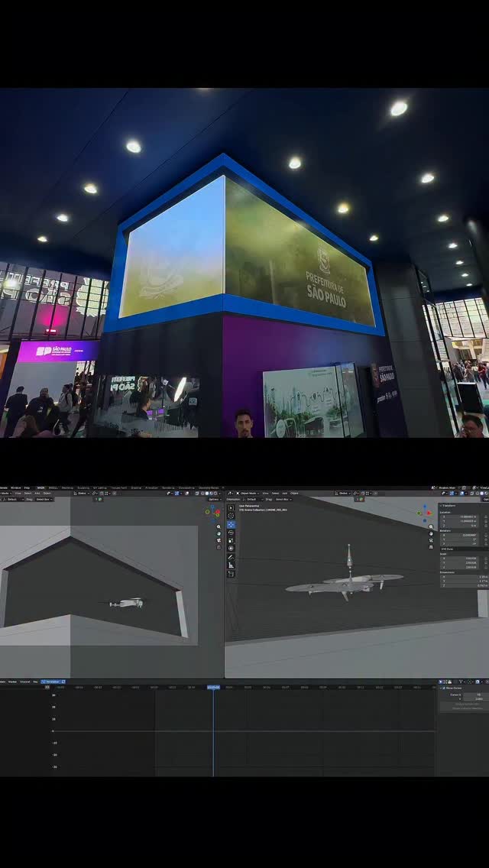Activate the Rotate tool in right viewport
Screen dimensions: 489x868
click(231, 533)
